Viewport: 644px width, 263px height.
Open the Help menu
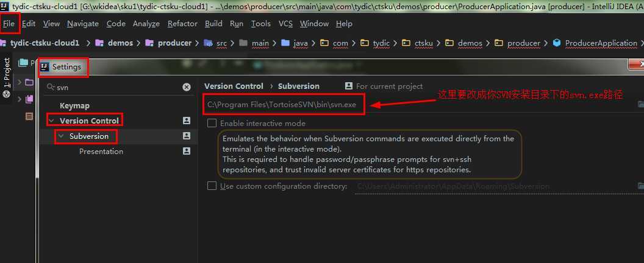tap(344, 24)
